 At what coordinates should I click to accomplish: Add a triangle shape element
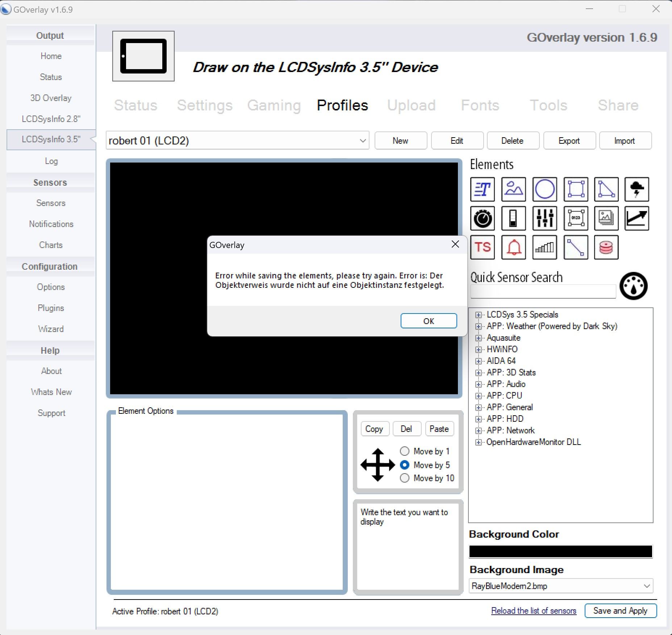point(606,189)
